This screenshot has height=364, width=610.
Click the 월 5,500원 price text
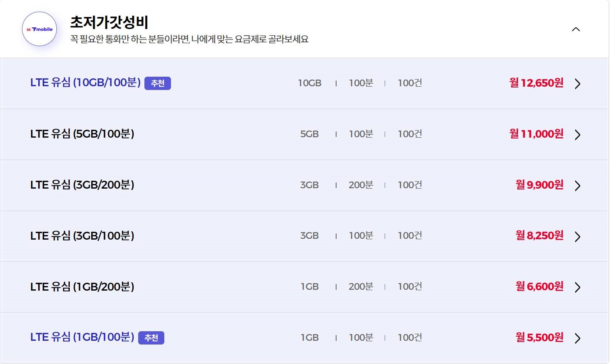[x=539, y=337]
